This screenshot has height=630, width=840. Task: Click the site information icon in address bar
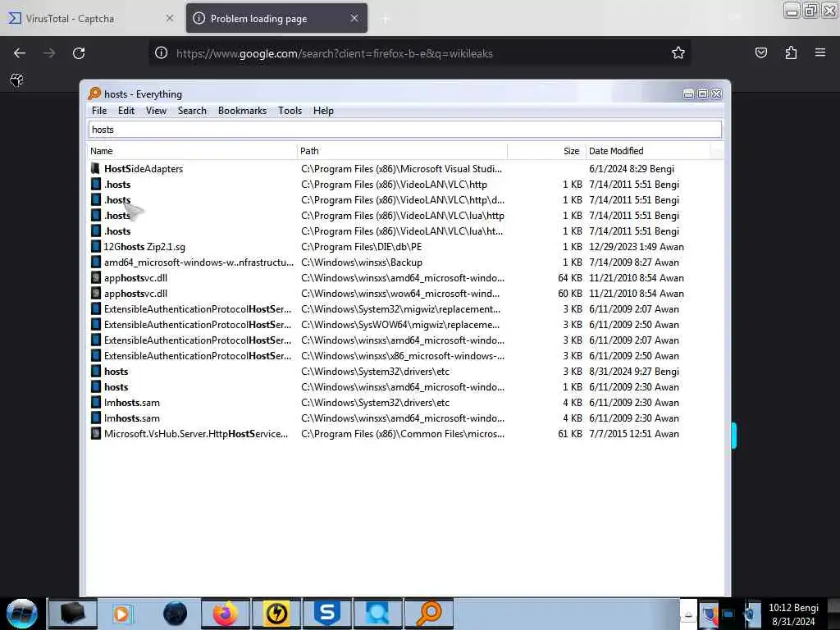[x=162, y=53]
